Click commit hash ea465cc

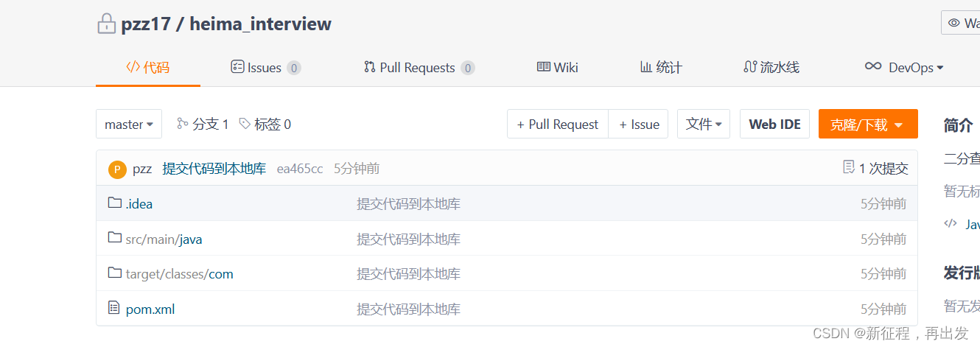click(x=300, y=169)
